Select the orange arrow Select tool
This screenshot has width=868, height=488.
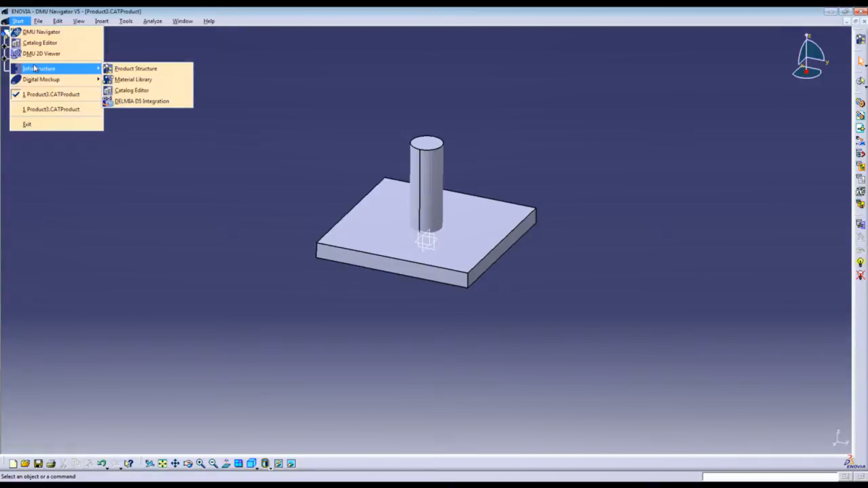(860, 62)
